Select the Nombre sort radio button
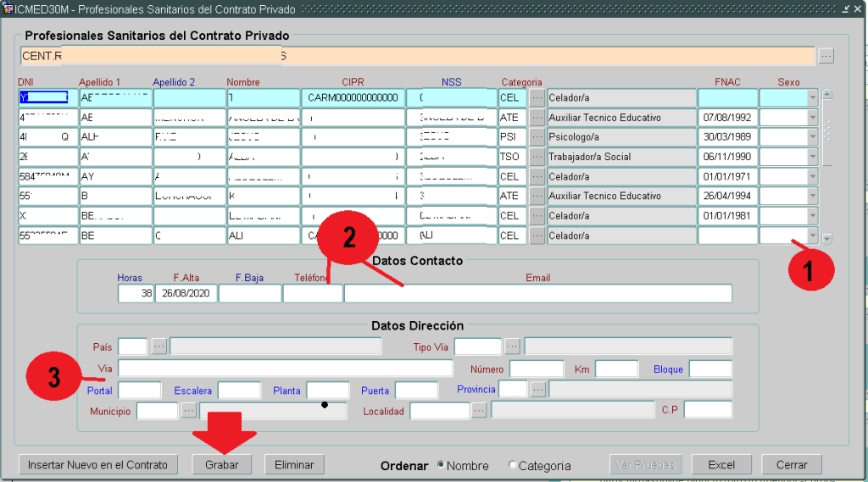 pos(441,465)
